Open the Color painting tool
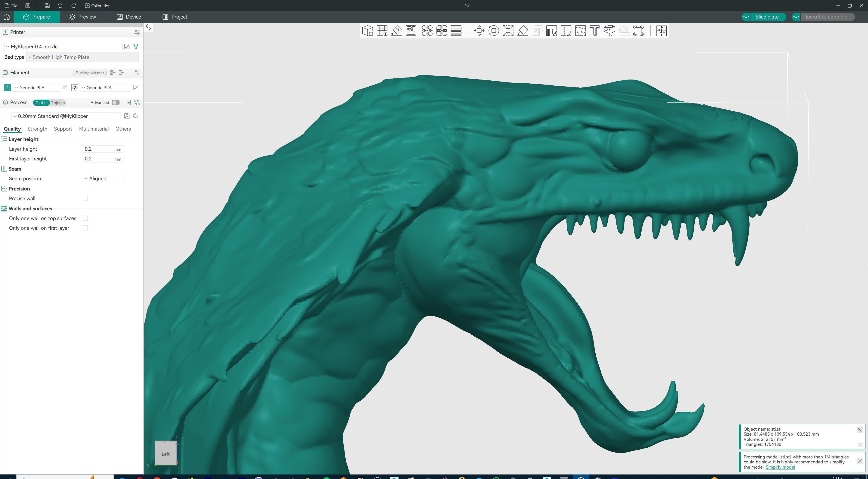The width and height of the screenshot is (868, 479). pyautogui.click(x=580, y=31)
